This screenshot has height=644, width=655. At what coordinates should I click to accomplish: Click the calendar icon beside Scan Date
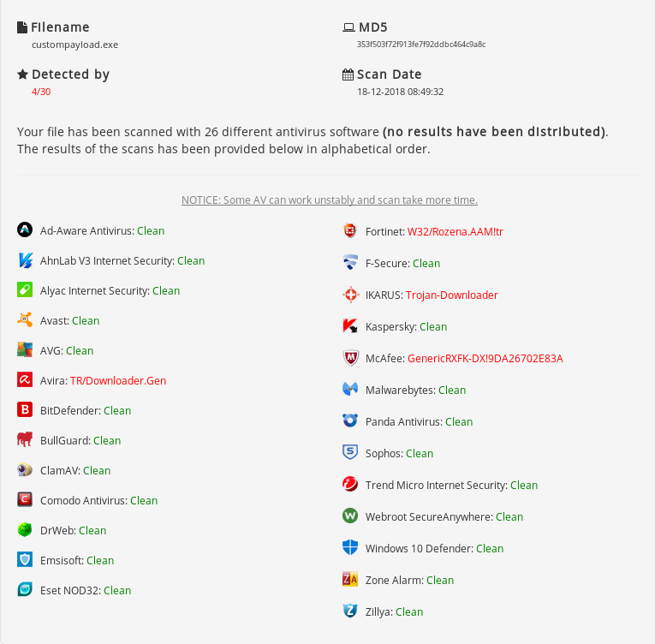click(x=348, y=75)
